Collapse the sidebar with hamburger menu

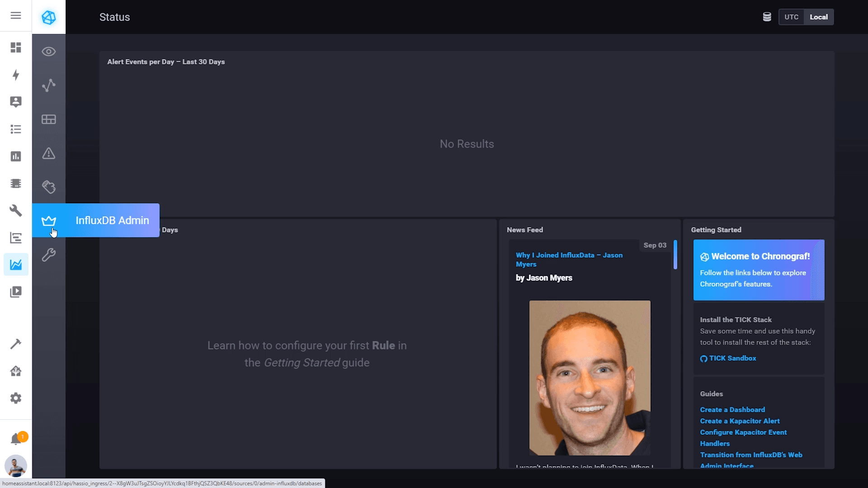[15, 15]
